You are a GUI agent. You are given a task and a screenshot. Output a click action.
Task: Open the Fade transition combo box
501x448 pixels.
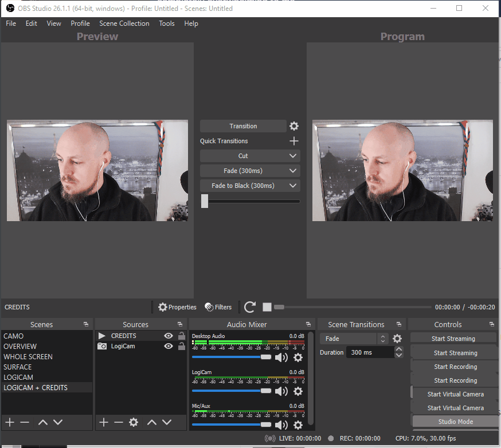pos(351,339)
